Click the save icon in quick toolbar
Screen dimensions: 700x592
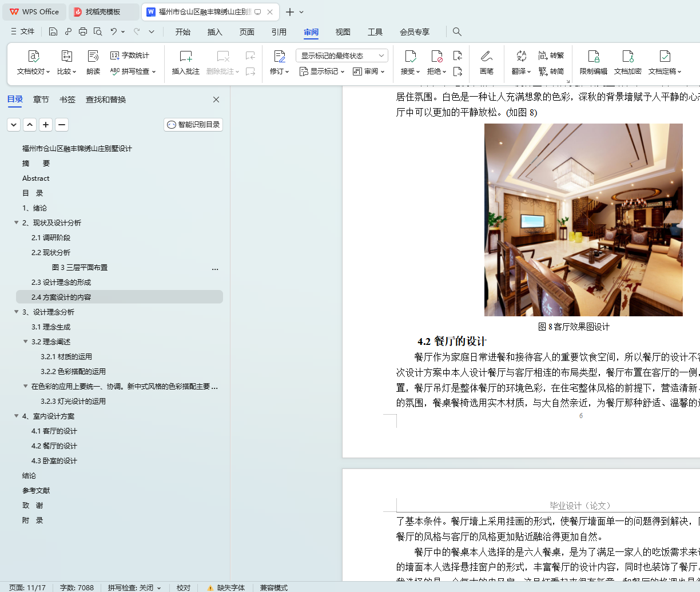(53, 31)
